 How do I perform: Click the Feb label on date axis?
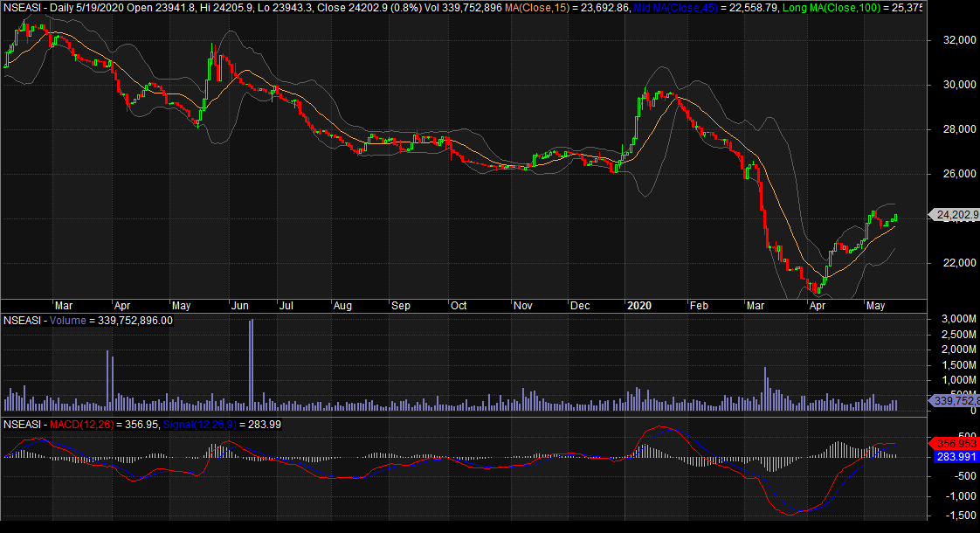click(699, 306)
